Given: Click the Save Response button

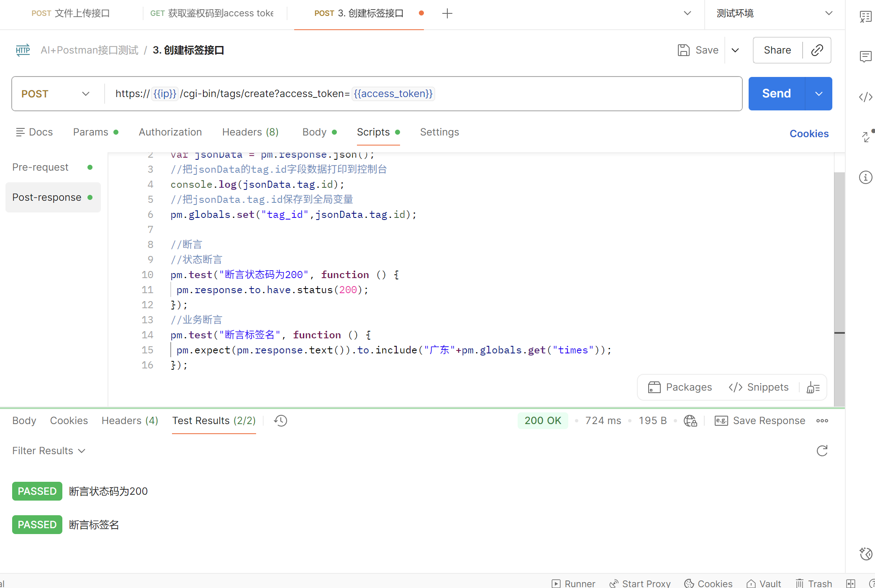Looking at the screenshot, I should click(x=760, y=421).
